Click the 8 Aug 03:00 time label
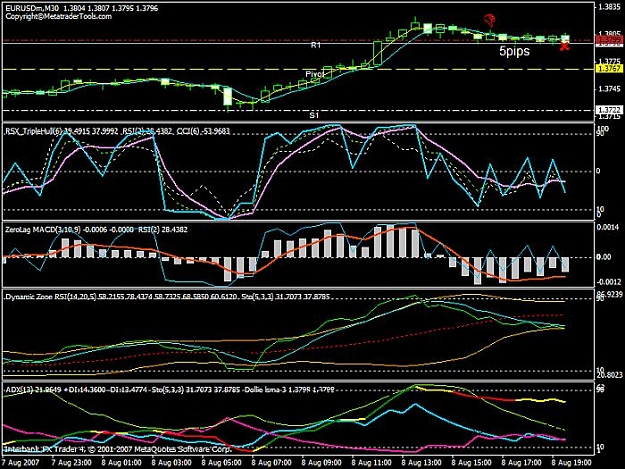 171,463
